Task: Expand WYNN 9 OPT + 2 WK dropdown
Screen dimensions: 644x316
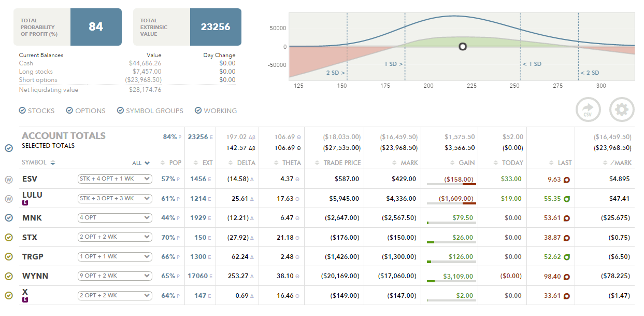Action: (x=115, y=276)
